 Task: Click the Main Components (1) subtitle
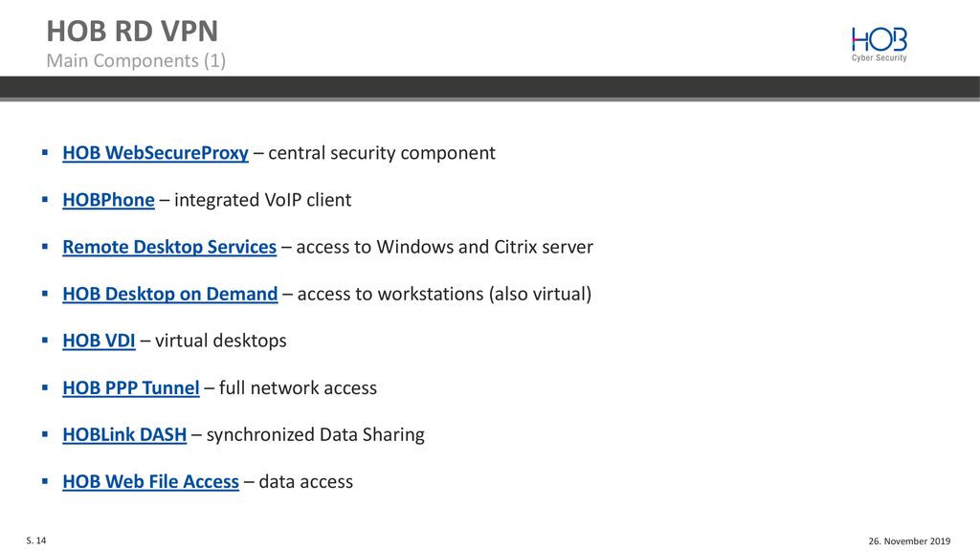click(136, 60)
